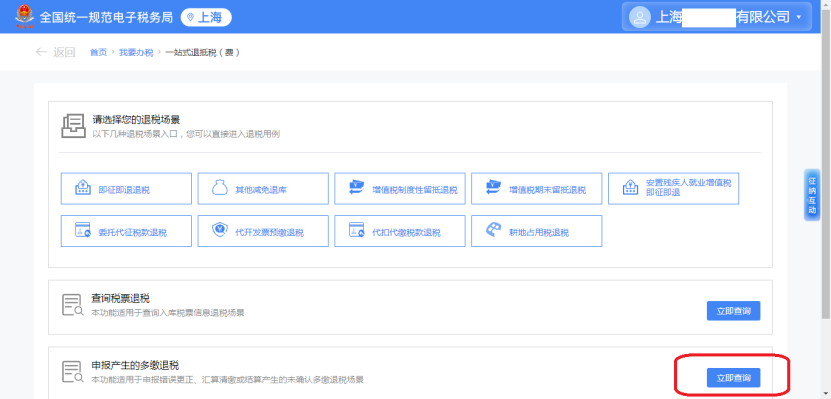Click the refund scenario inbox icon
This screenshot has width=831, height=399.
pos(73,126)
